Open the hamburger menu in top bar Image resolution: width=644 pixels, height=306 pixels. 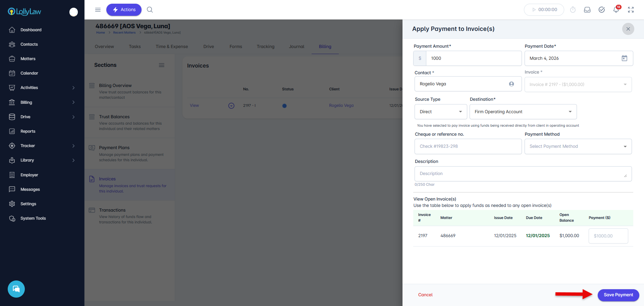click(98, 10)
